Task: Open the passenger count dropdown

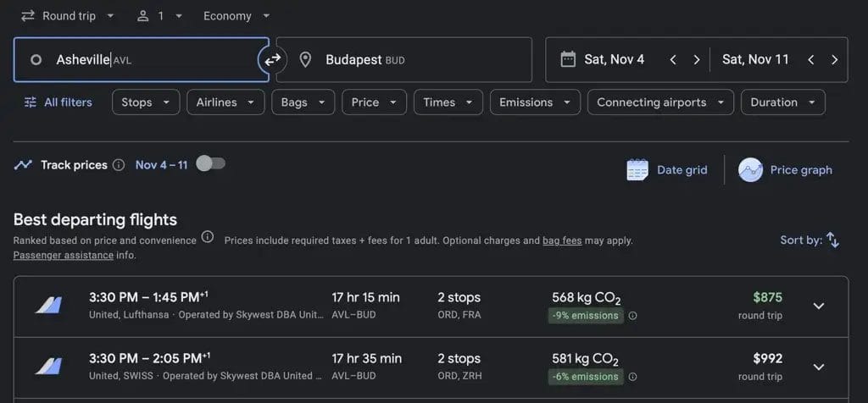Action: pyautogui.click(x=159, y=16)
